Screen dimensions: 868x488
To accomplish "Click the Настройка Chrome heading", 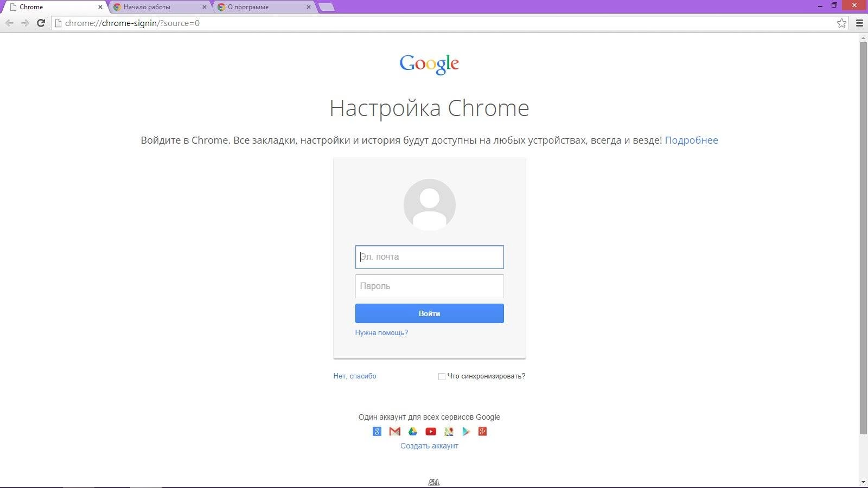I will (x=429, y=108).
